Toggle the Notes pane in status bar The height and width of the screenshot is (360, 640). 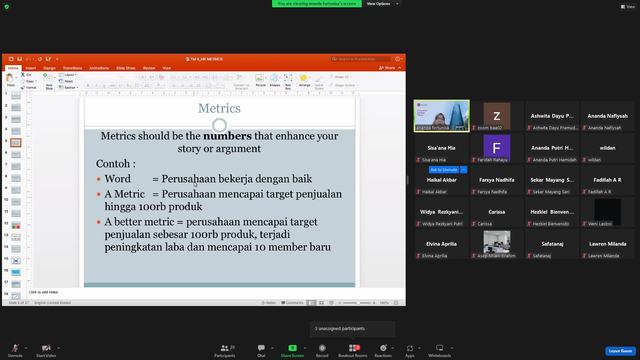click(x=269, y=303)
